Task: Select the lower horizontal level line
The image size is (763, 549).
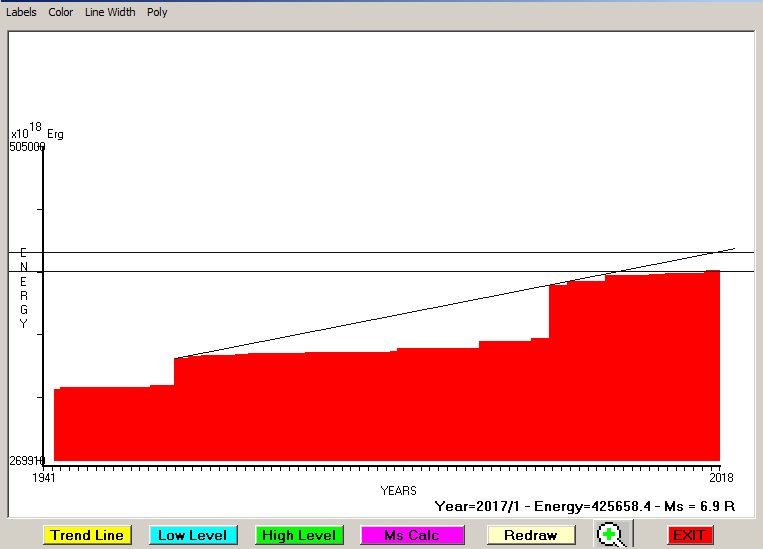Action: 300,271
